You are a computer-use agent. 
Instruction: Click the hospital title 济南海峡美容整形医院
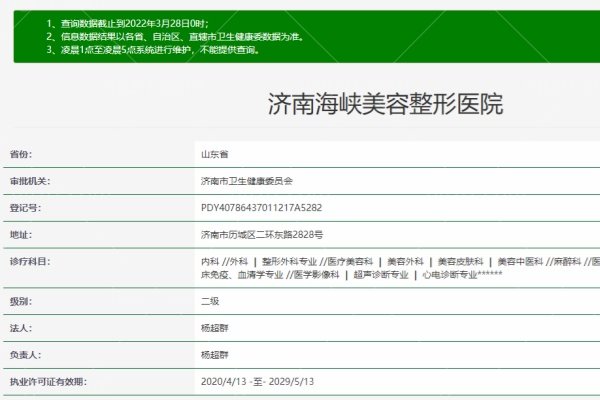385,104
